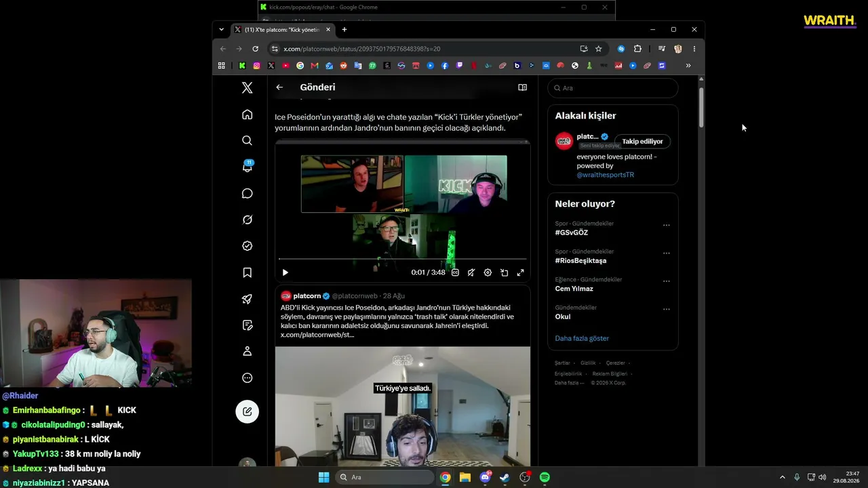Open more options for #RiosBeşiktaşa trend
This screenshot has height=488, width=868.
pyautogui.click(x=666, y=253)
